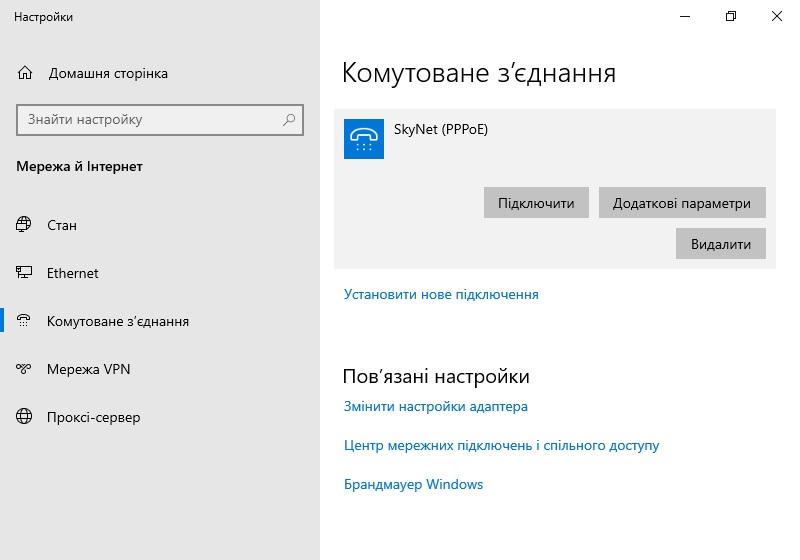The width and height of the screenshot is (800, 560).
Task: Click the Ethernet monitor icon in sidebar
Action: pos(23,272)
